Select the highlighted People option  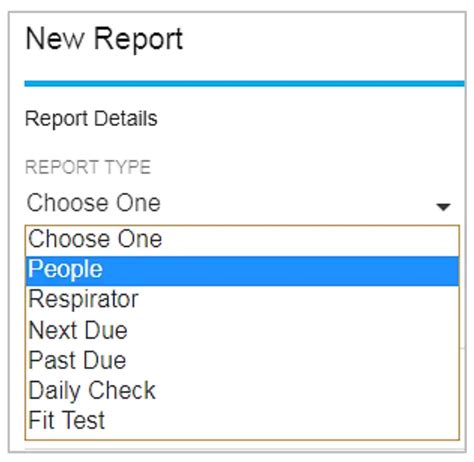[x=242, y=271]
